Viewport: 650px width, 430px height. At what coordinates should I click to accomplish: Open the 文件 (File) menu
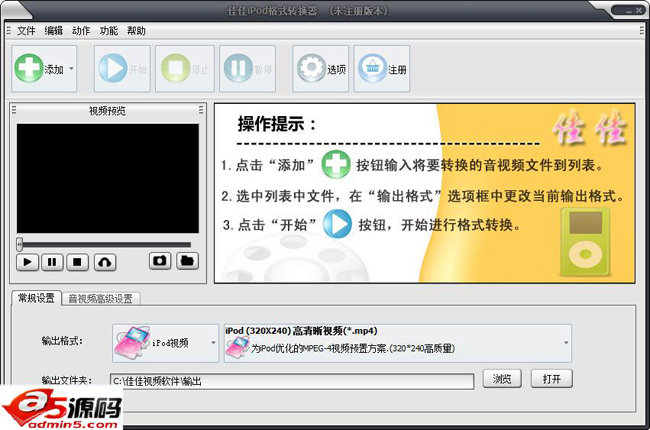click(x=26, y=31)
